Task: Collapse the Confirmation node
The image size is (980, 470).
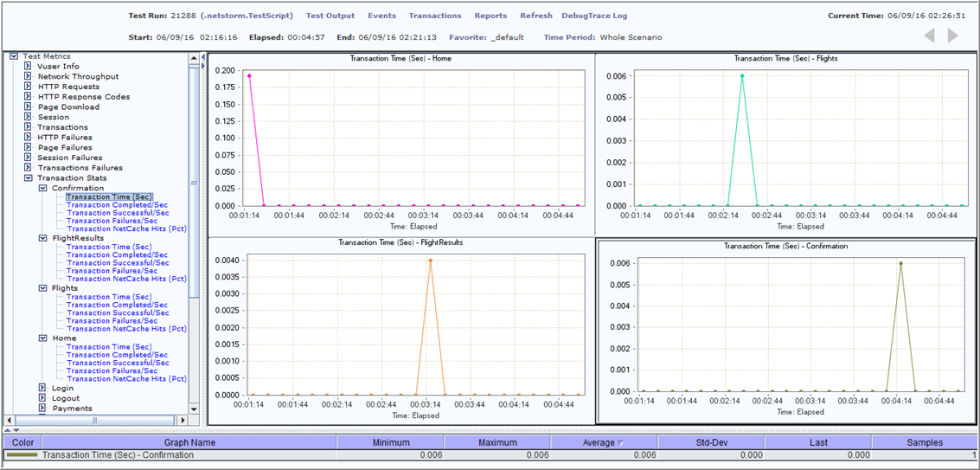Action: [x=42, y=188]
